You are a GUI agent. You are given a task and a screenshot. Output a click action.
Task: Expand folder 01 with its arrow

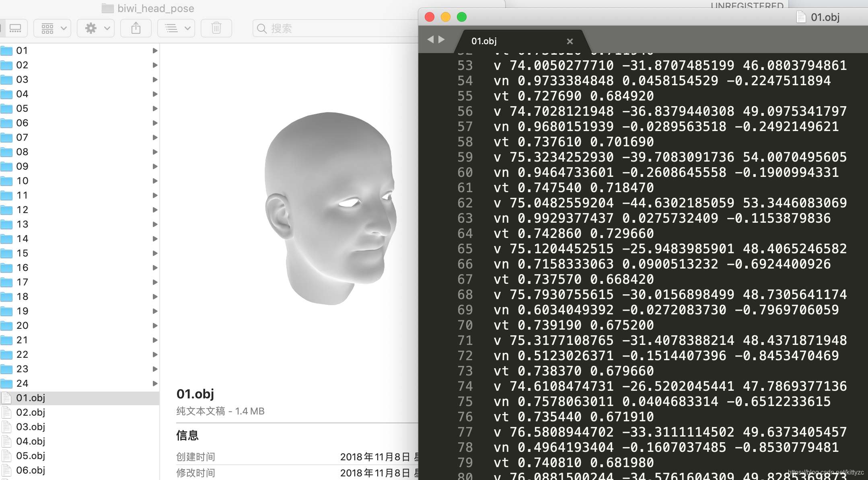(x=155, y=51)
